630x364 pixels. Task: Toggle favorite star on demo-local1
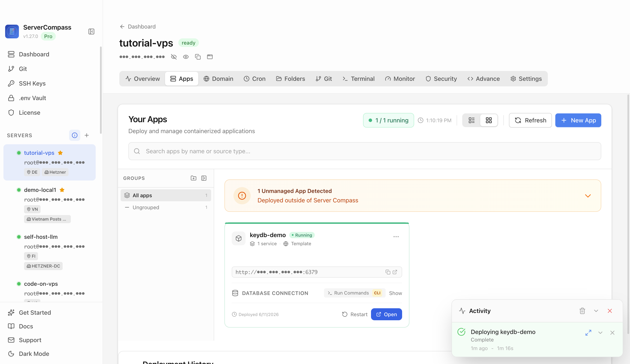(62, 190)
